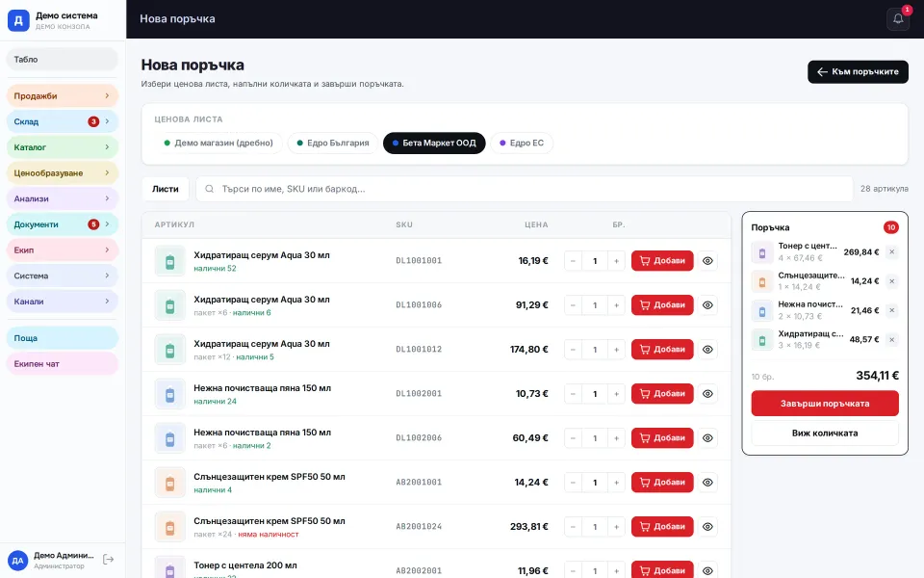Open Табло in the sidebar

63,60
